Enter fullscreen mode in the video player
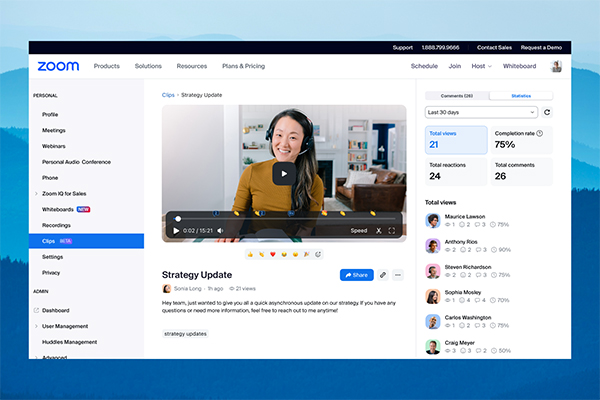The height and width of the screenshot is (400, 600). point(392,230)
